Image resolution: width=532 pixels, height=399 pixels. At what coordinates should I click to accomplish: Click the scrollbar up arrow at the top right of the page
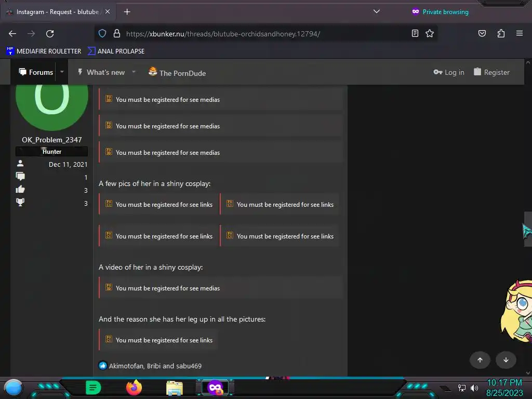click(x=528, y=62)
